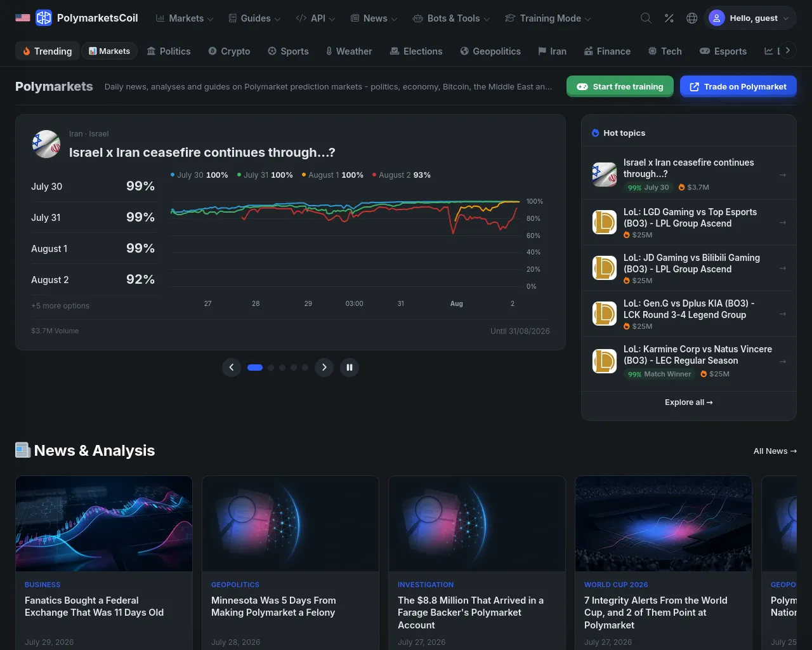The width and height of the screenshot is (812, 650).
Task: Expand +5 more options in market
Action: coord(60,306)
